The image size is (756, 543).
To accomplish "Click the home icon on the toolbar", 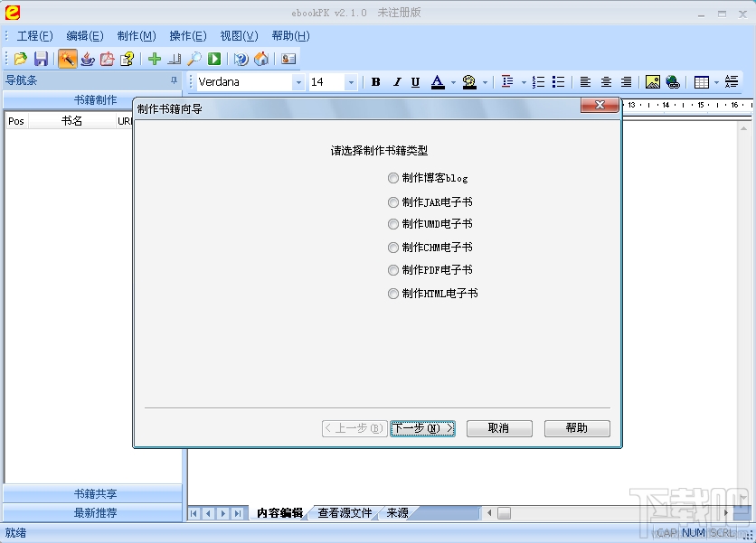I will click(x=262, y=58).
